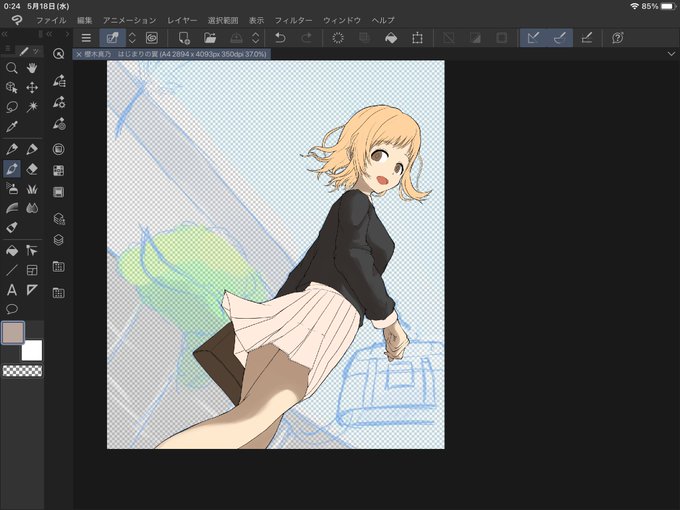The height and width of the screenshot is (510, 680).
Task: Select the Eyedropper tool
Action: coord(12,127)
